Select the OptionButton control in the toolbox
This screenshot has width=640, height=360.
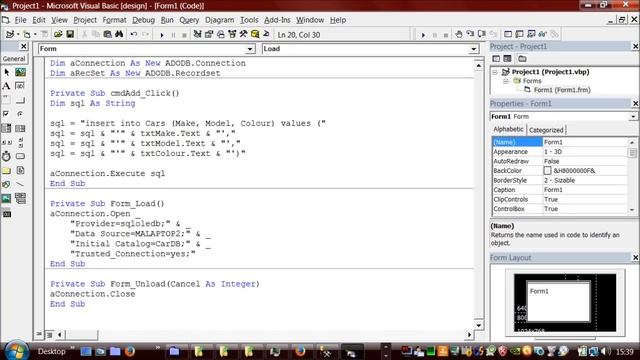coord(20,114)
